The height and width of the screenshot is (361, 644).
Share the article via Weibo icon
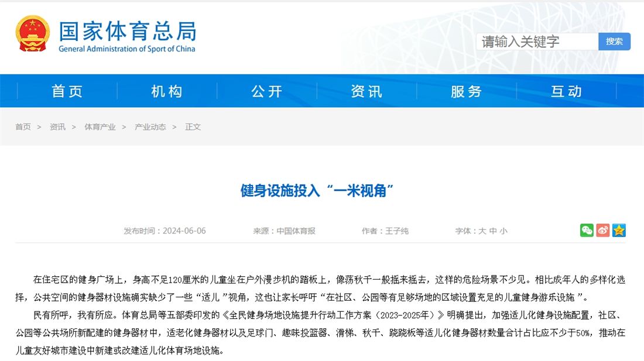(x=602, y=230)
